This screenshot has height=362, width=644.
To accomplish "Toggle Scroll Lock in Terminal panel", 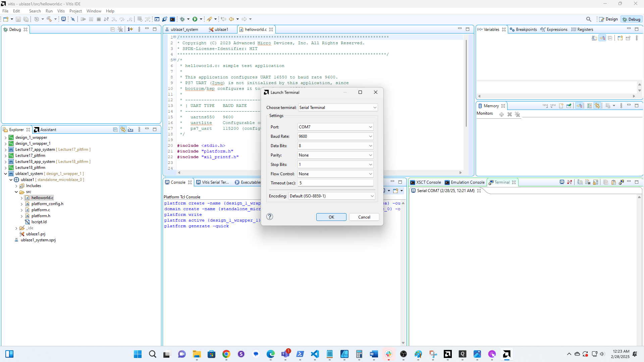I will [596, 182].
